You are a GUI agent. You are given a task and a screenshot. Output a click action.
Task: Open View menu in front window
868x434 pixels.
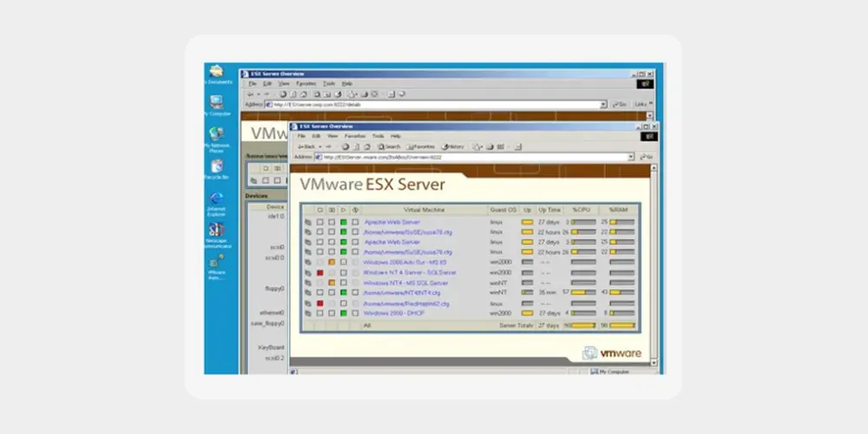[332, 136]
